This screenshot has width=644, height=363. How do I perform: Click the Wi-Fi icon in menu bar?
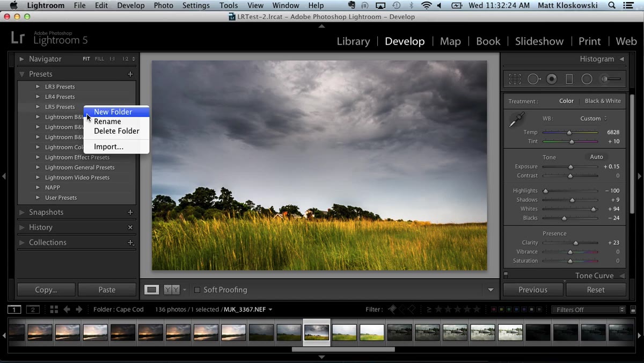[427, 5]
